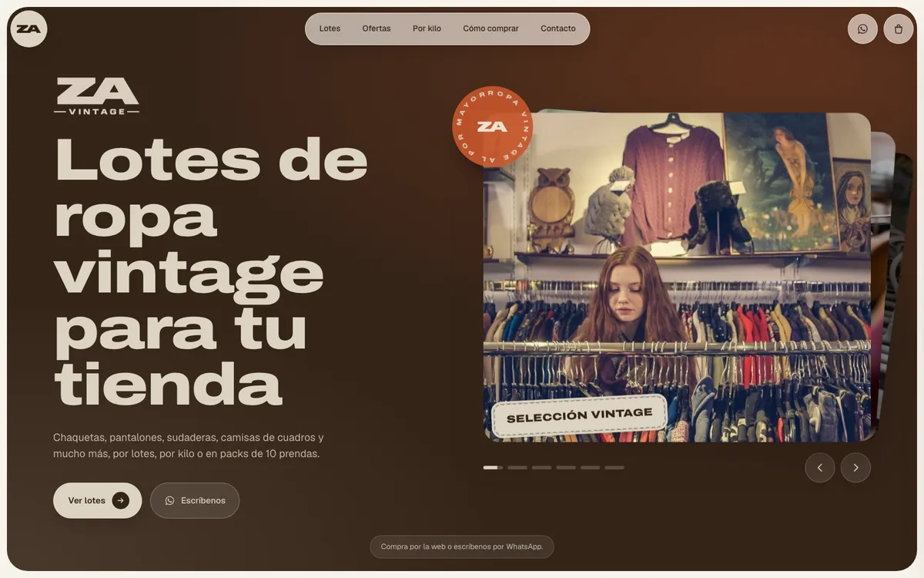Open the WhatsApp icon in header
924x578 pixels.
coord(862,29)
